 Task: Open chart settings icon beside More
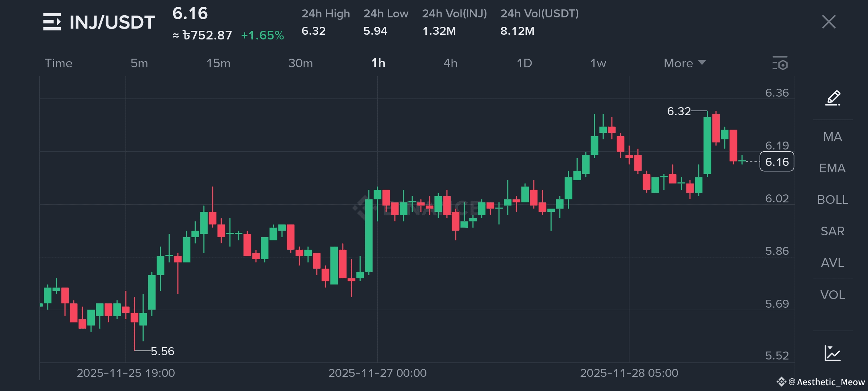click(x=780, y=63)
